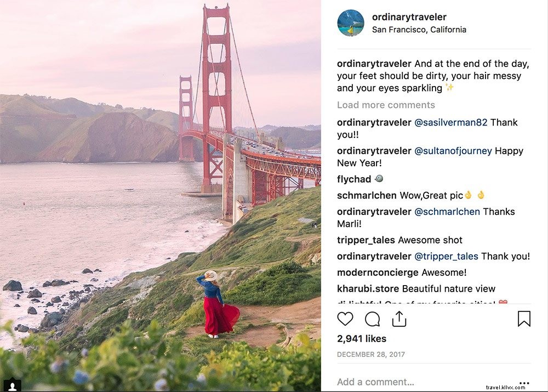View the 2,941 likes list
This screenshot has width=548, height=392.
click(x=361, y=338)
